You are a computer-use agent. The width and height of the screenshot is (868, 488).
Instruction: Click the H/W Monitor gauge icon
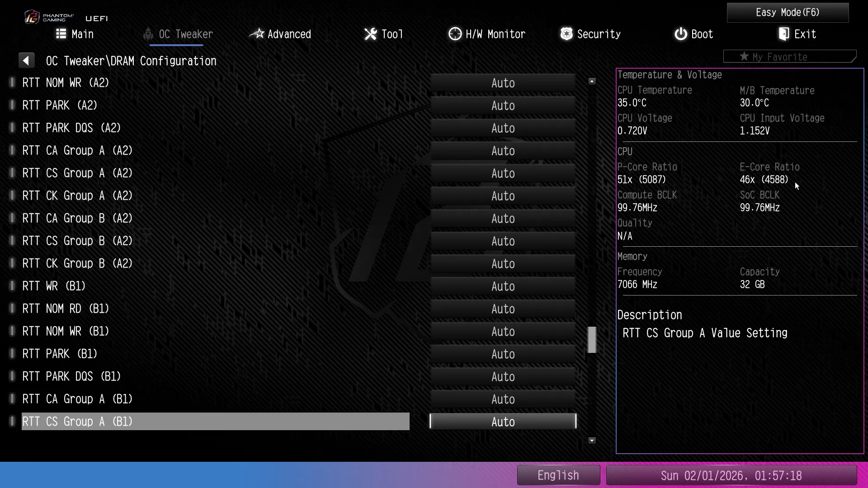(455, 34)
